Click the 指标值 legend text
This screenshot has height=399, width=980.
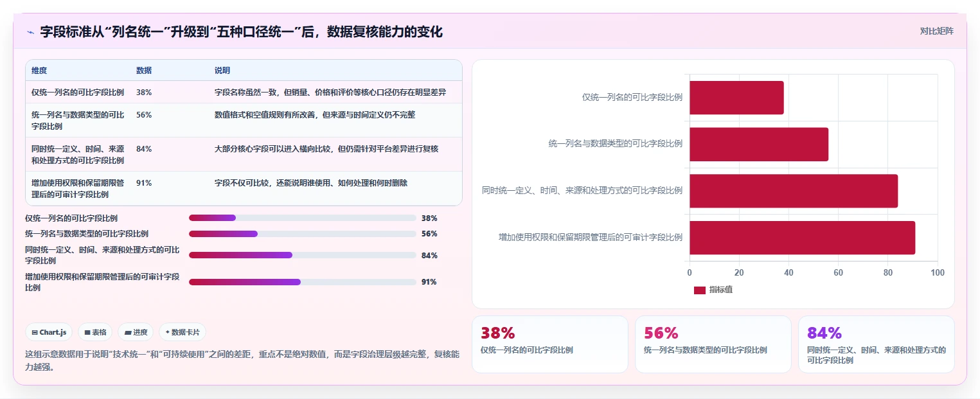pyautogui.click(x=721, y=290)
